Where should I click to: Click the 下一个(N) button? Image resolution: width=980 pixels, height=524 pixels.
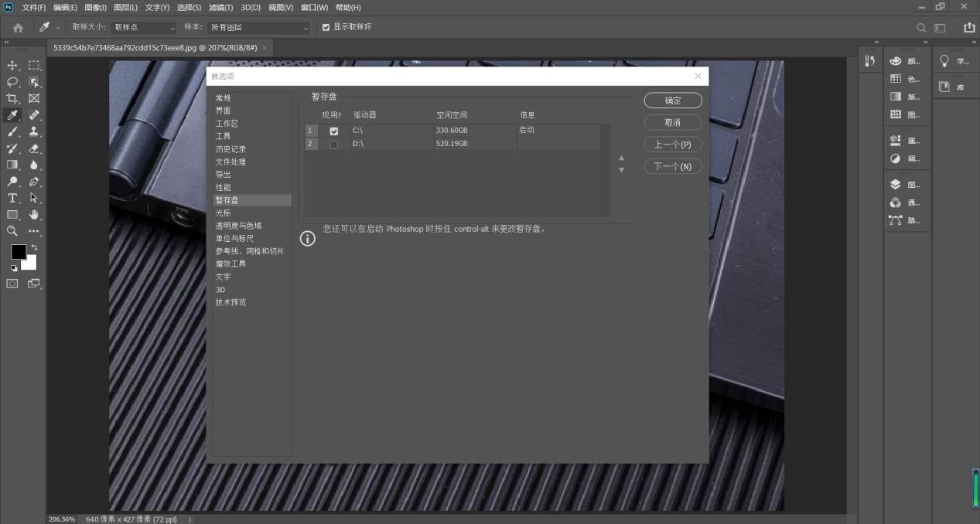tap(672, 166)
